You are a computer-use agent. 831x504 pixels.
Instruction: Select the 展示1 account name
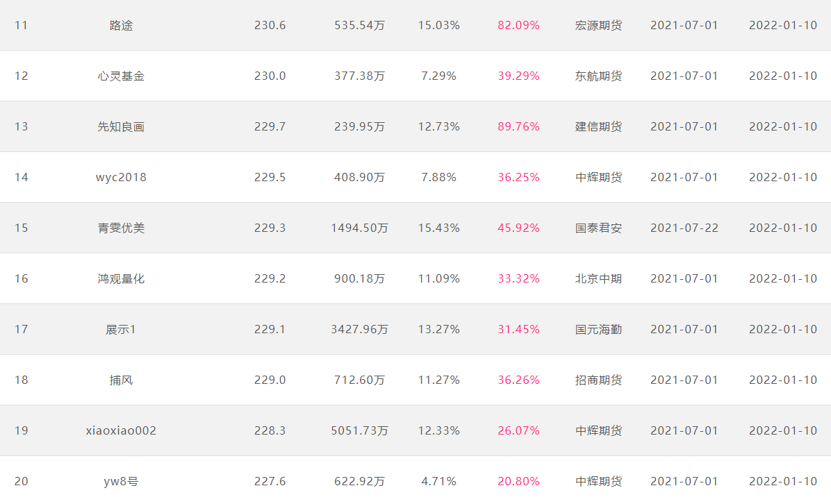click(x=121, y=330)
